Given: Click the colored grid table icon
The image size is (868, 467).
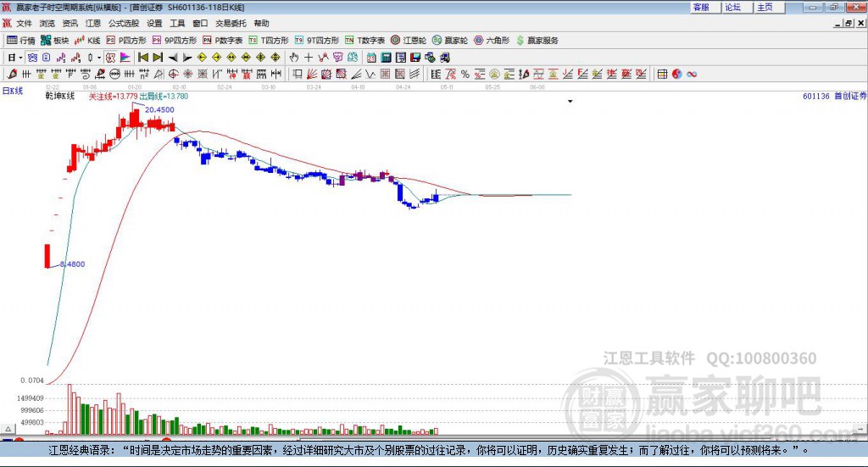Looking at the screenshot, I should [662, 74].
